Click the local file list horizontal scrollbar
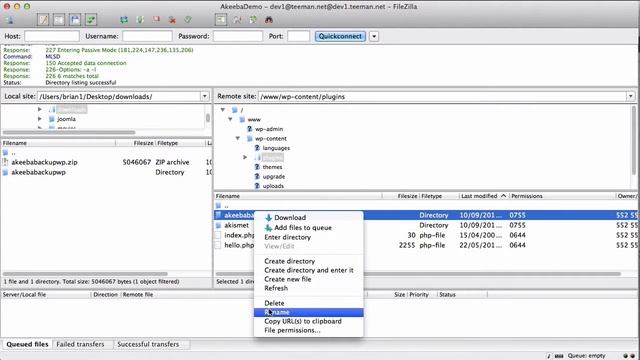 tap(85, 274)
